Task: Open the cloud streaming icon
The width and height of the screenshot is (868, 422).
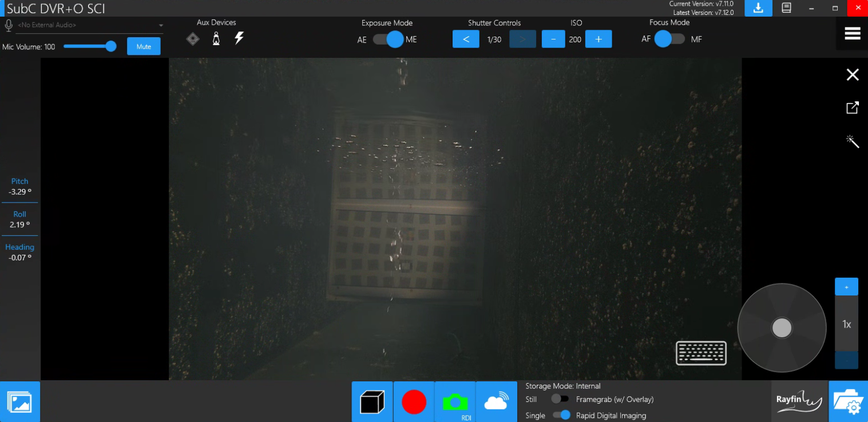Action: 496,402
